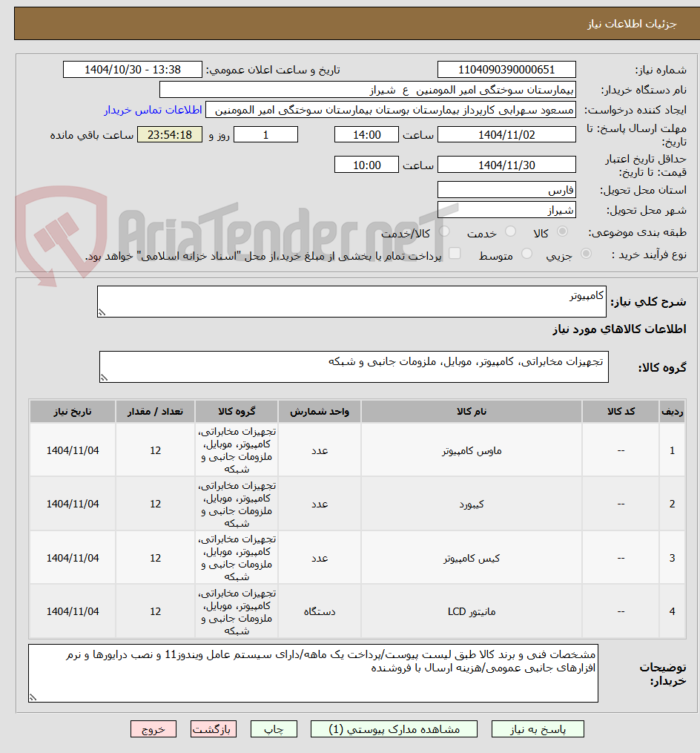
Task: Click row number 4 cell
Action: click(x=672, y=611)
